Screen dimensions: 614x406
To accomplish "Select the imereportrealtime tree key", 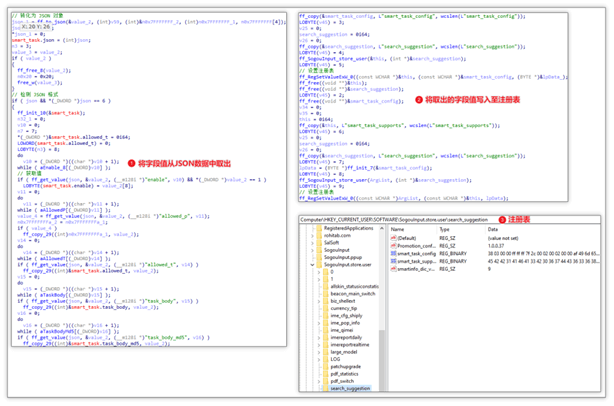I will 350,345.
